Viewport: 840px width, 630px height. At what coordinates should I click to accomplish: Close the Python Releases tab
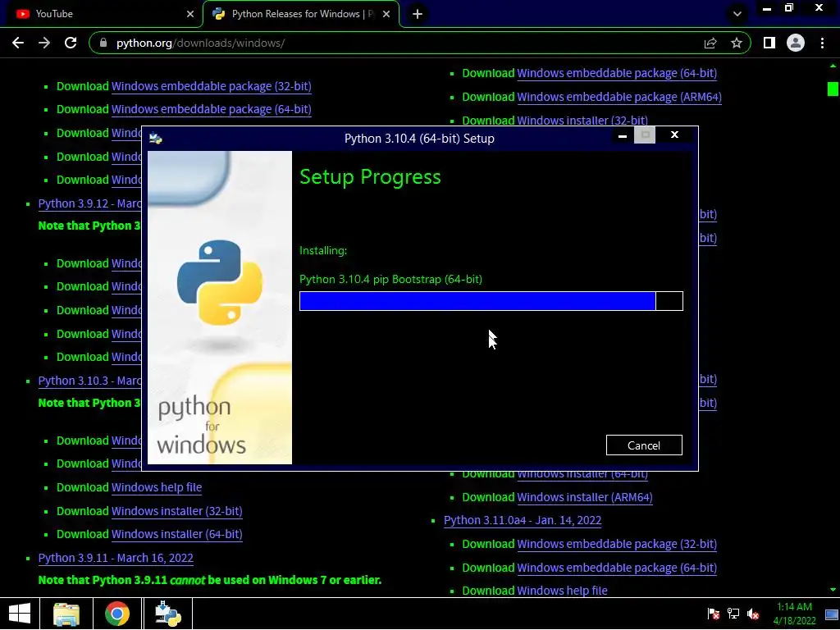pos(386,14)
